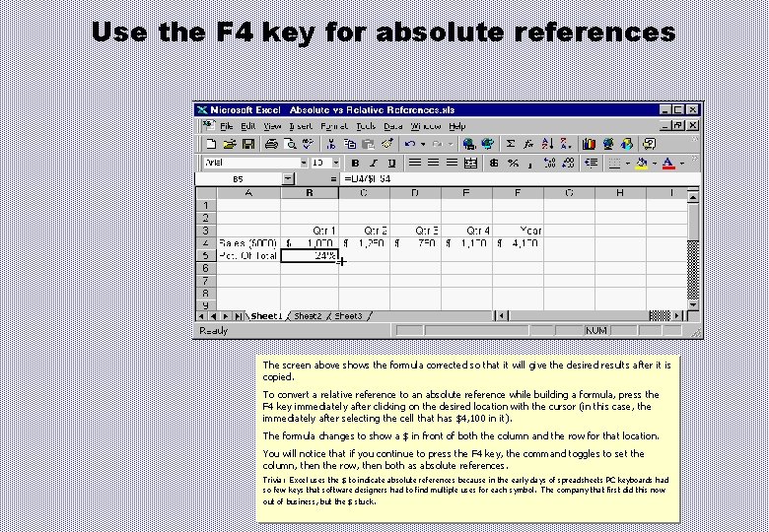The height and width of the screenshot is (532, 769).
Task: Click Increase Decimal icon
Action: click(549, 164)
